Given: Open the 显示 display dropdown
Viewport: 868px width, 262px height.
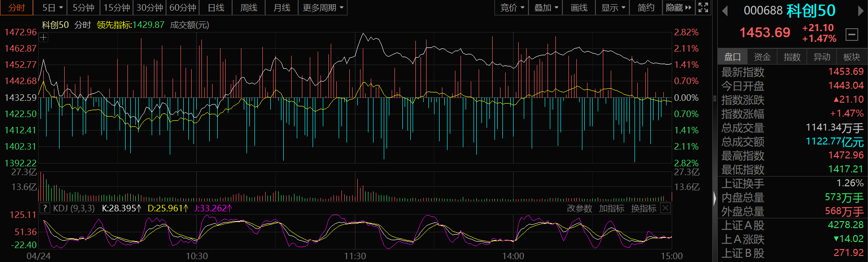Looking at the screenshot, I should point(613,7).
